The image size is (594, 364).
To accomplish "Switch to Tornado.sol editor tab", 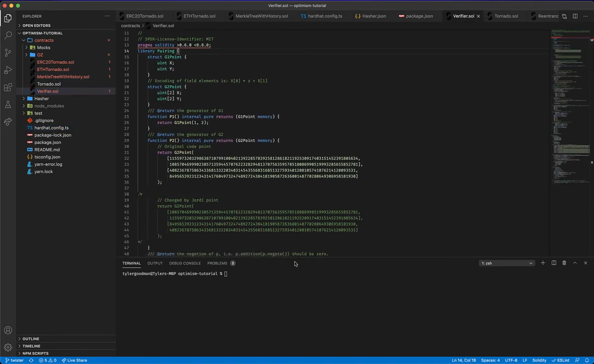I will click(506, 16).
